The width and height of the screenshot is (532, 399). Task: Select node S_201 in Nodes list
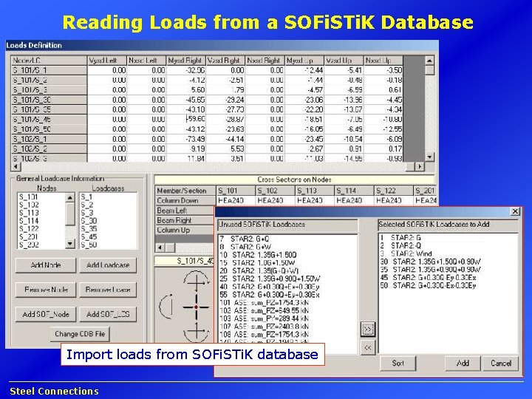pos(29,237)
